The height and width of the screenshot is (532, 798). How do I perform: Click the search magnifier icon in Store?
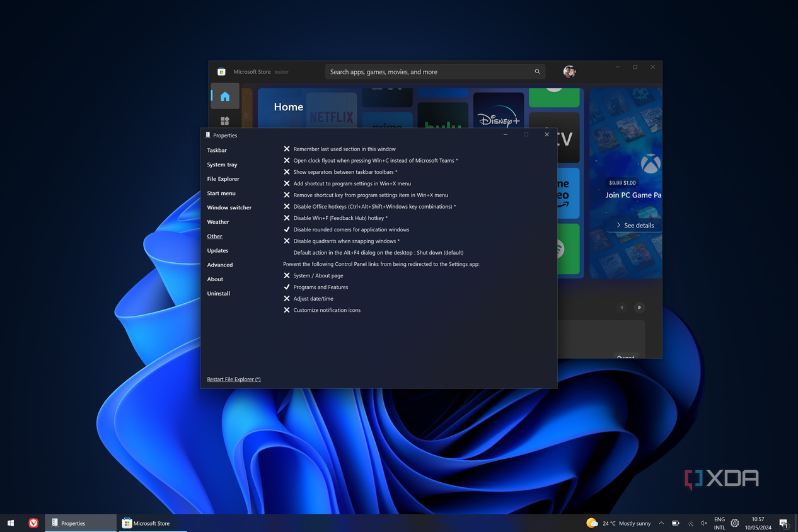[537, 72]
